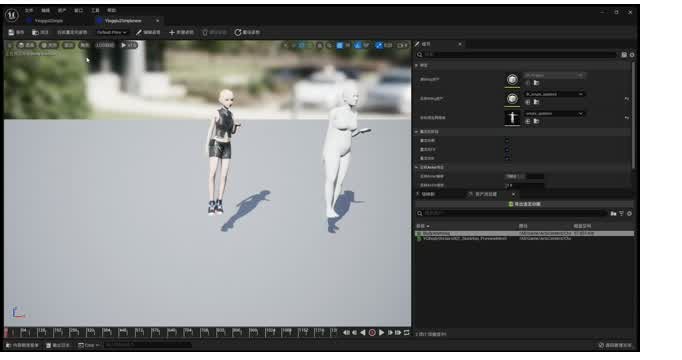Image resolution: width=682 pixels, height=360 pixels.
Task: Click Browse to asset in content browser
Action: pyautogui.click(x=40, y=32)
